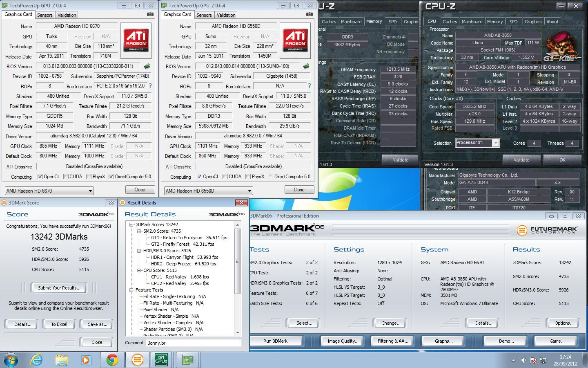
Task: Toggle CUDA checkbox in HD 6670 window
Action: (x=66, y=177)
